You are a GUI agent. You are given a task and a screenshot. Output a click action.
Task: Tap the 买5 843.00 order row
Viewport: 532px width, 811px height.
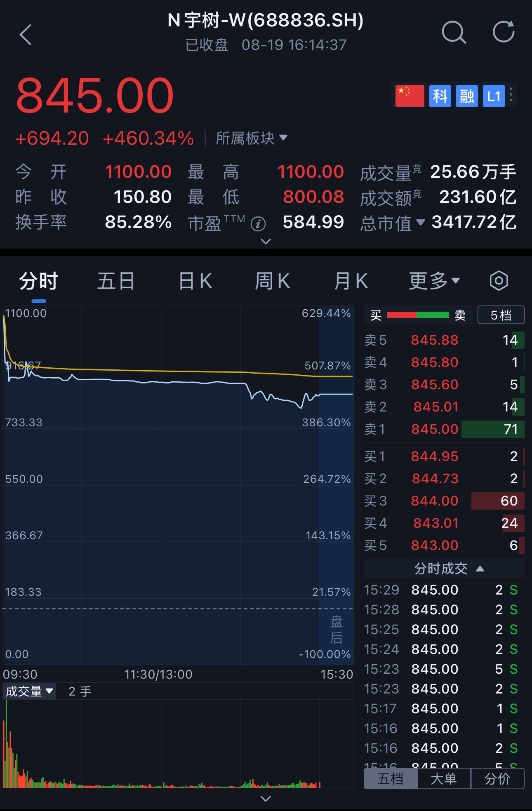(444, 545)
